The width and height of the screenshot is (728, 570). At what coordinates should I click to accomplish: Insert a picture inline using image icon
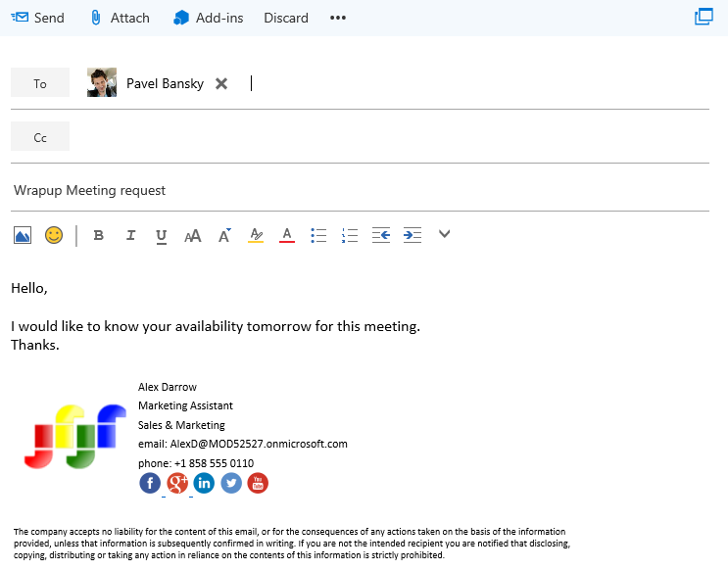[x=23, y=235]
